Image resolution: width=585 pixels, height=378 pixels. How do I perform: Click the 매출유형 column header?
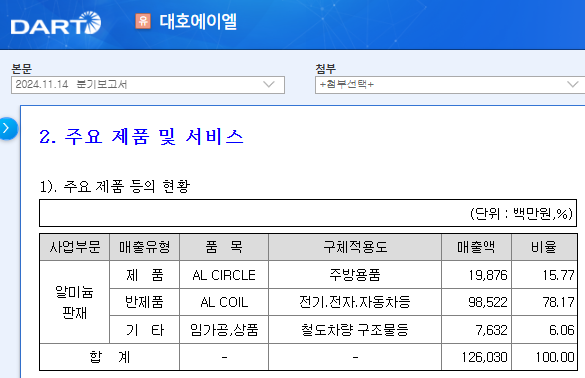(x=144, y=247)
